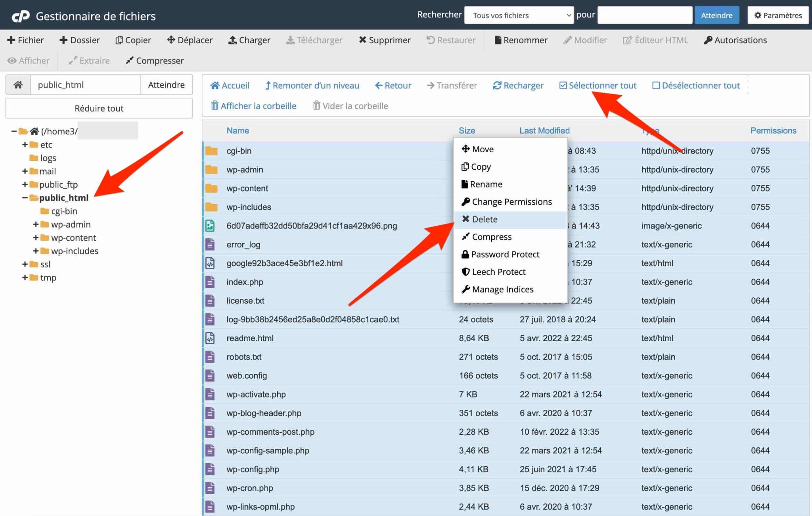The image size is (812, 516).
Task: Select logs folder in the tree
Action: pos(48,158)
